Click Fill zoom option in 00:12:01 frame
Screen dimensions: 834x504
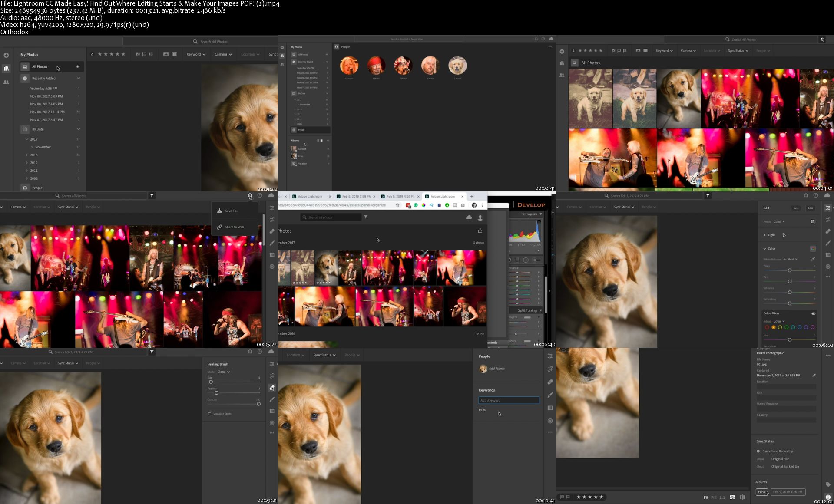click(714, 497)
